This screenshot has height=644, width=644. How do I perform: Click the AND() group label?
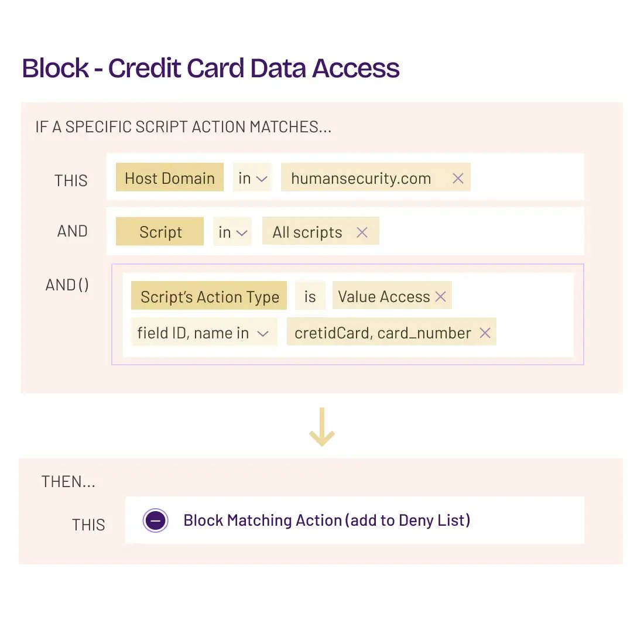pos(67,285)
